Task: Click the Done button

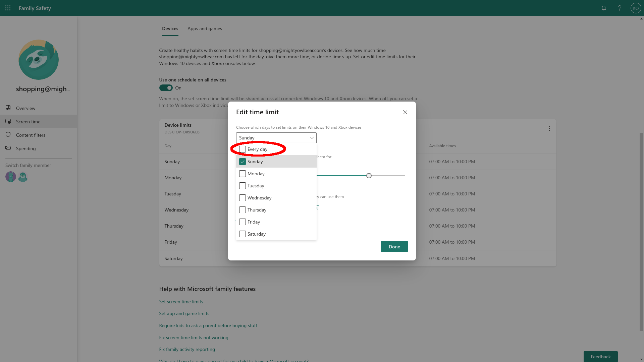Action: tap(394, 247)
